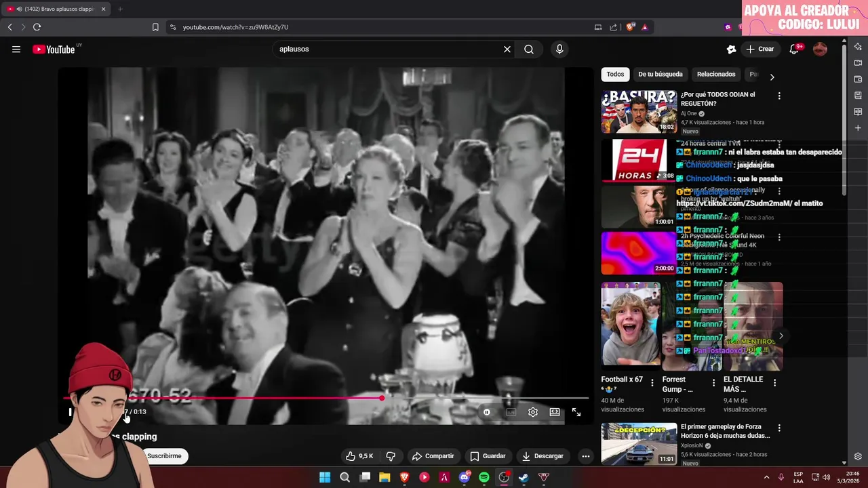Share the video via Compartir
This screenshot has width=868, height=488.
point(433,456)
